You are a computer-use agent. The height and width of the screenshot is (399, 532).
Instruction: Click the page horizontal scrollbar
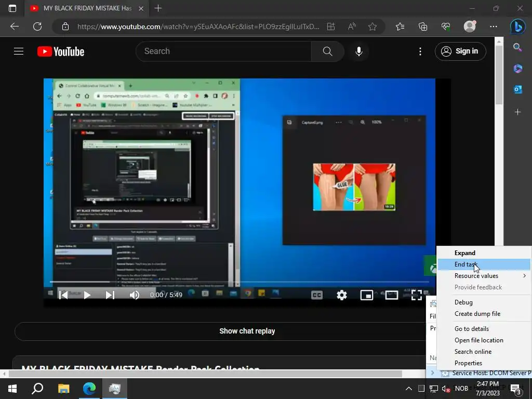[206, 374]
